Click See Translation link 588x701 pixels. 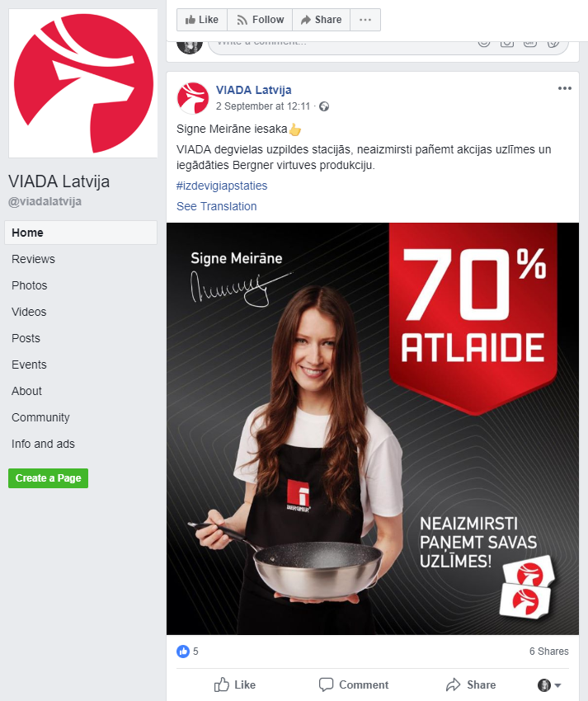click(x=216, y=206)
